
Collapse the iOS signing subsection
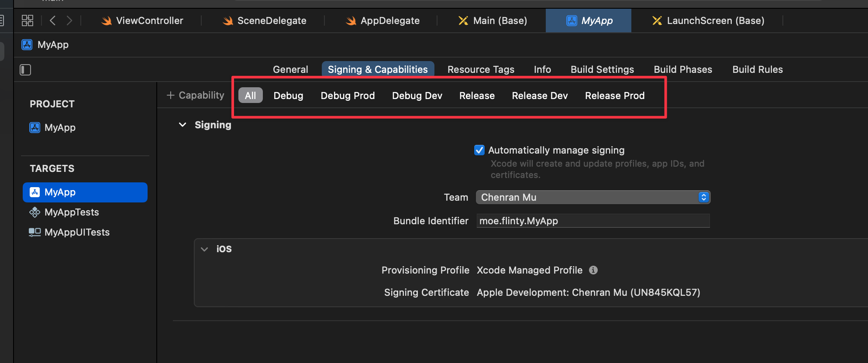click(x=204, y=249)
